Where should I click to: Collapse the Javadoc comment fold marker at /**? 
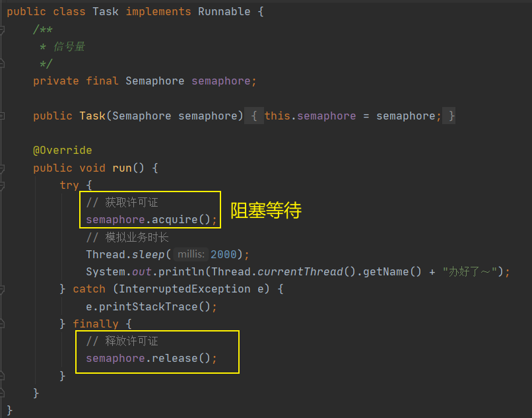(x=2, y=30)
